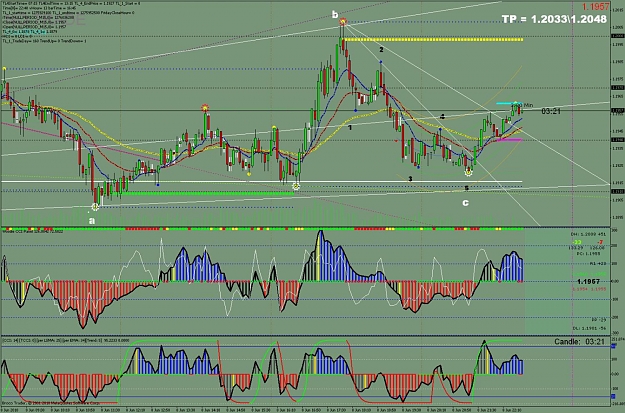The image size is (625, 413).
Task: Select the white wave label c
Action: 465,203
